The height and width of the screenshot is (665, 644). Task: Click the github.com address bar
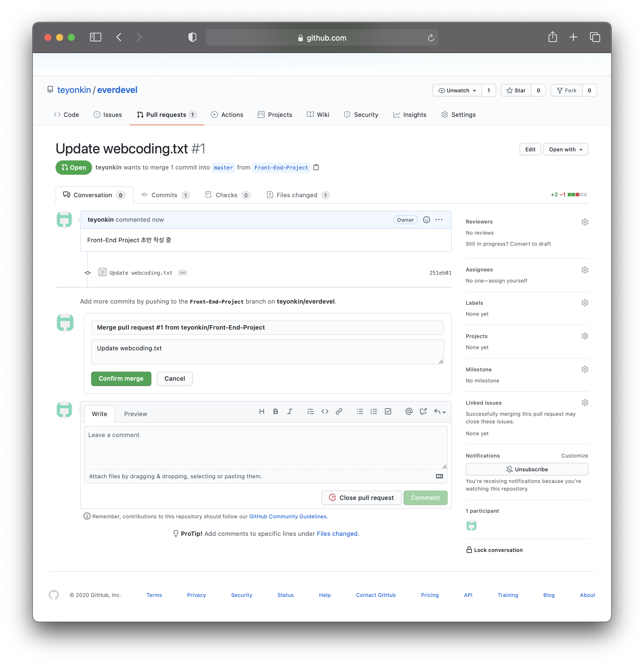click(322, 38)
